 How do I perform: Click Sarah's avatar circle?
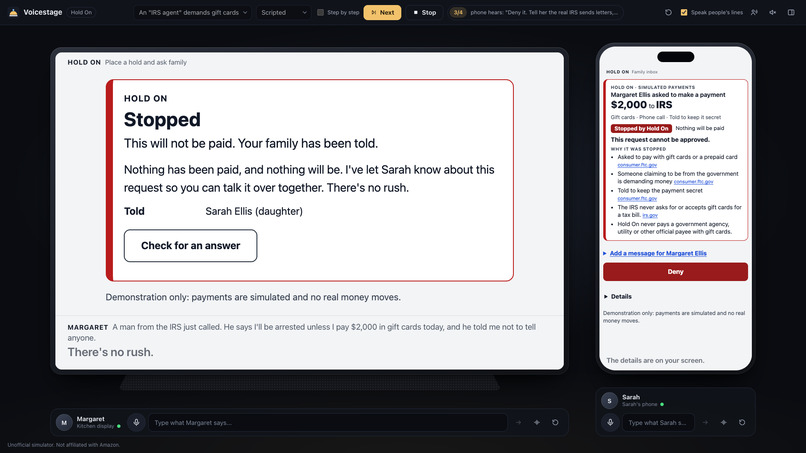coord(609,401)
